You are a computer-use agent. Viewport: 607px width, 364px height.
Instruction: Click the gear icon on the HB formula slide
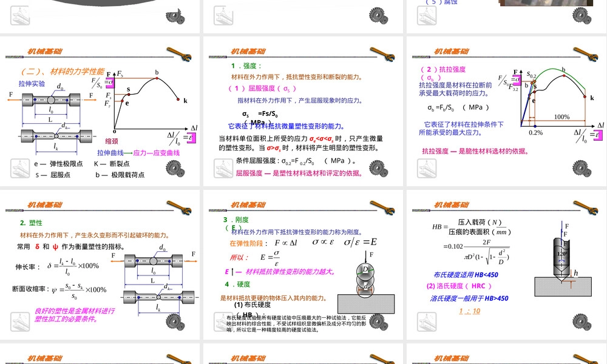(582, 322)
